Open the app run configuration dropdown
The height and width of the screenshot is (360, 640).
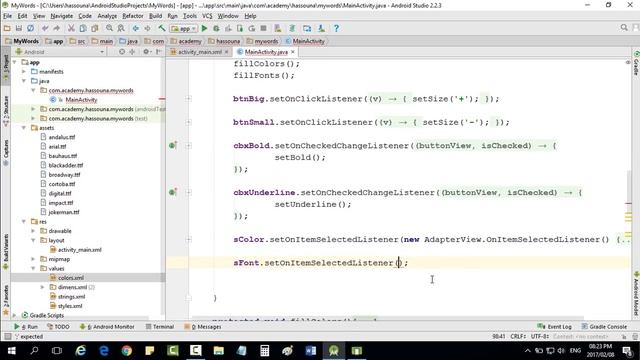[184, 29]
